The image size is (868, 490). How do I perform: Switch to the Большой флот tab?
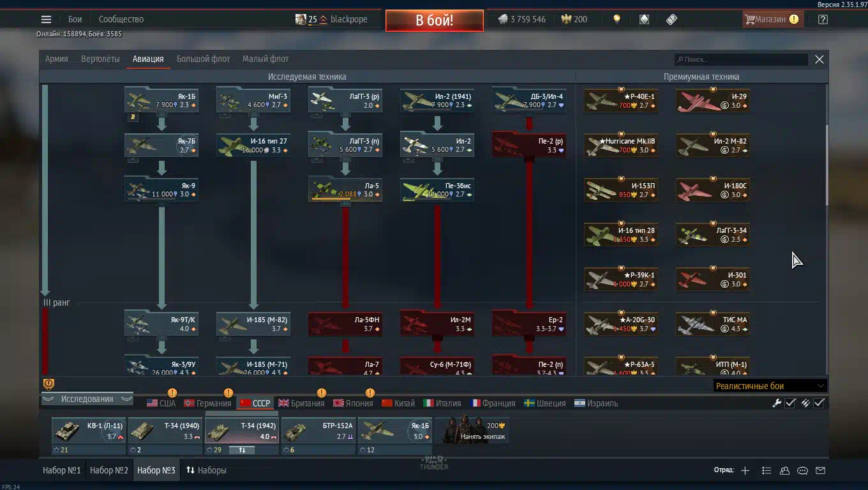click(x=203, y=59)
